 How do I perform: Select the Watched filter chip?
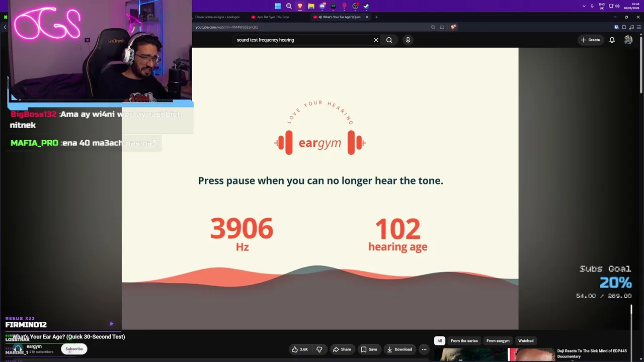[526, 341]
